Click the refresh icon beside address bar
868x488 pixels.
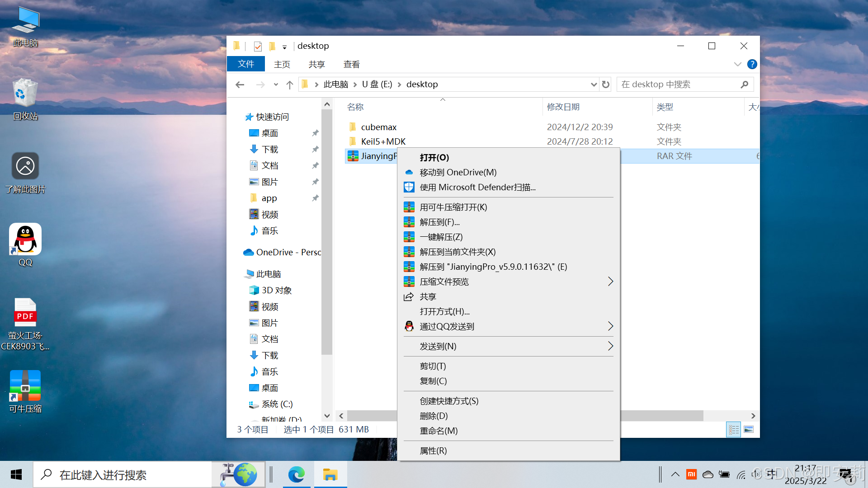tap(606, 84)
